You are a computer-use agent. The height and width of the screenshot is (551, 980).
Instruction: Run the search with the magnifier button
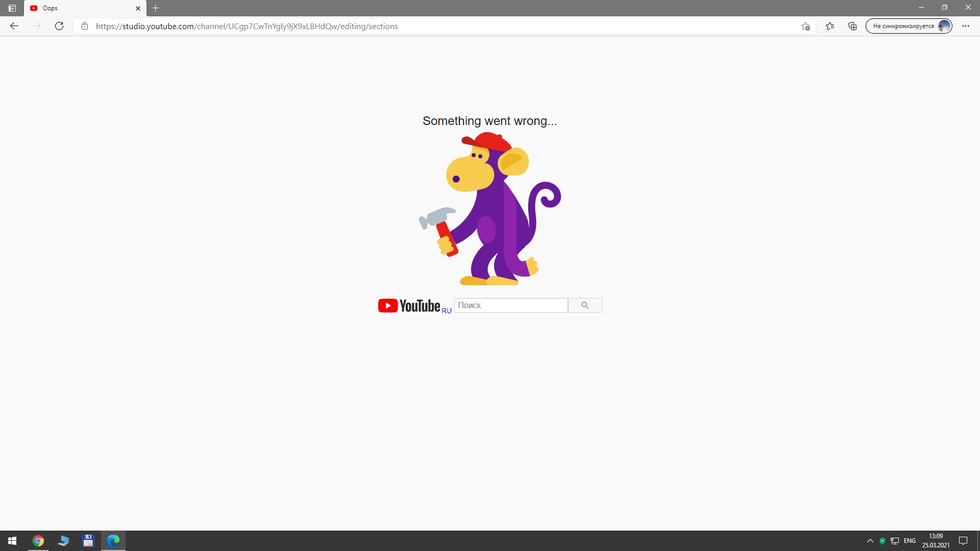(x=585, y=305)
